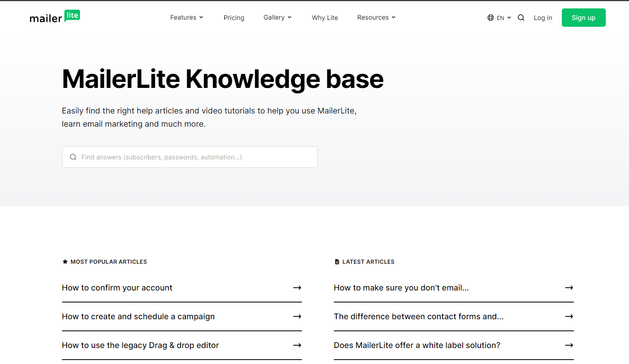Click arrow beside white label solution article

[x=569, y=345]
